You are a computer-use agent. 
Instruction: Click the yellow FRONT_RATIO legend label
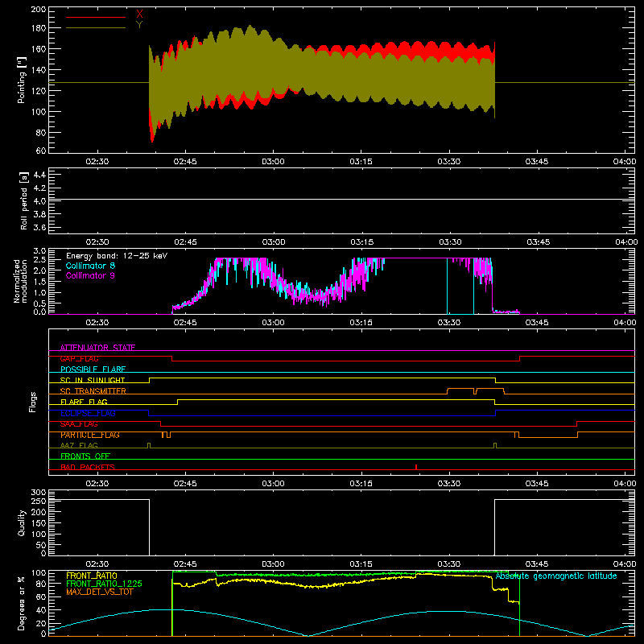click(92, 576)
